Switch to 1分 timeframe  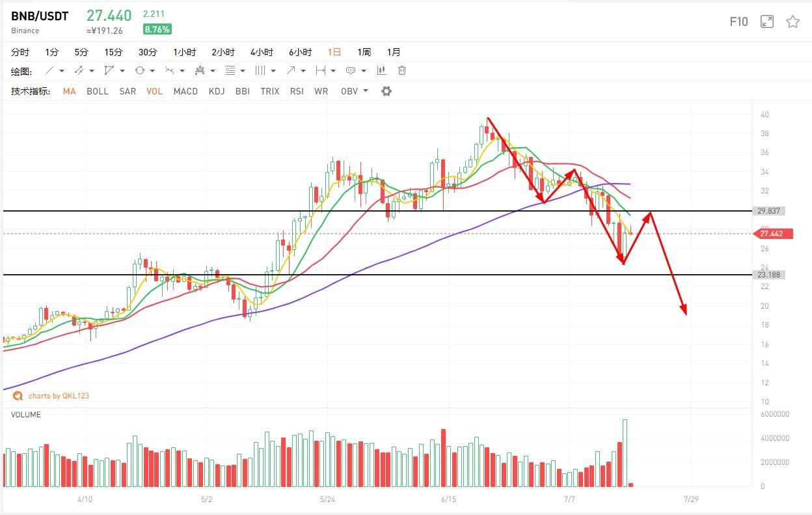(x=51, y=52)
